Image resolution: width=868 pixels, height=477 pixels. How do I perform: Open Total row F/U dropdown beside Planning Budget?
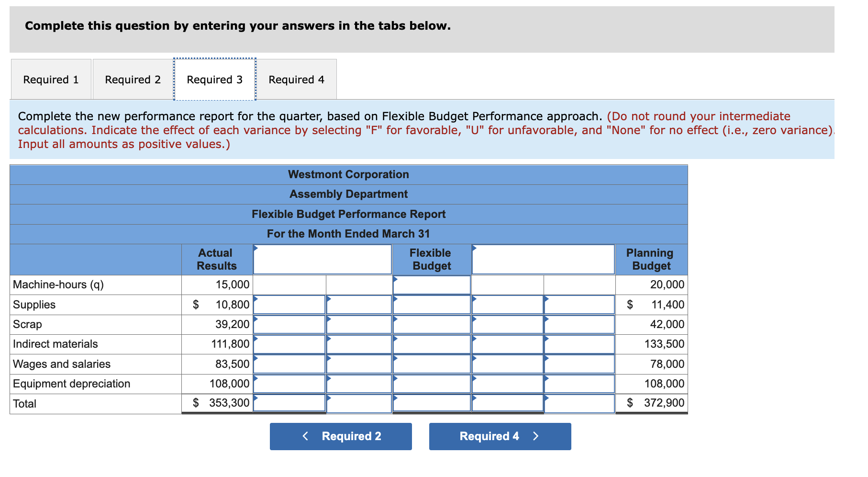tap(579, 403)
